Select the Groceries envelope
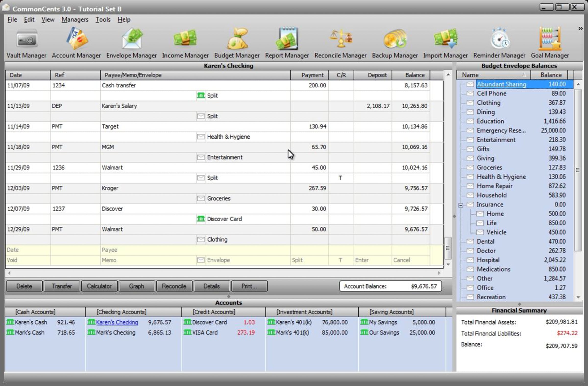This screenshot has height=386, width=588. (489, 167)
